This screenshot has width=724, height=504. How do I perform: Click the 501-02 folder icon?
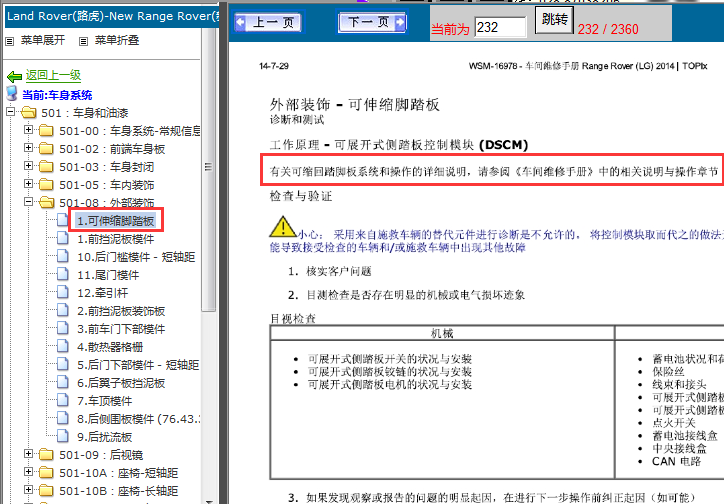pos(46,149)
